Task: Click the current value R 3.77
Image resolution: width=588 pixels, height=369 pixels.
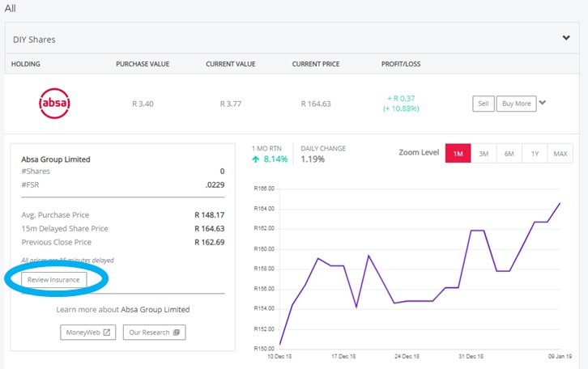Action: coord(231,104)
